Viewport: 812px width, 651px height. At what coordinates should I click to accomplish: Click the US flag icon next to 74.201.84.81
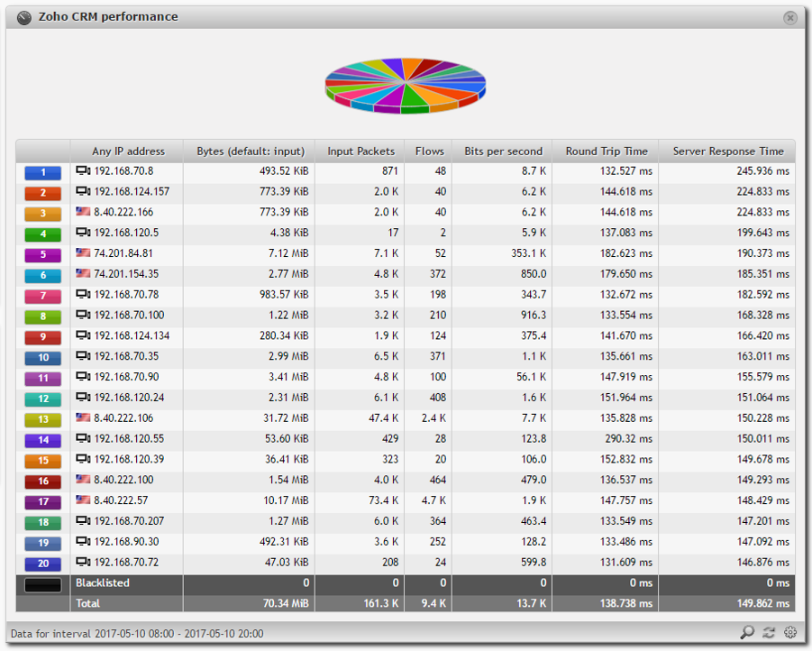point(83,253)
